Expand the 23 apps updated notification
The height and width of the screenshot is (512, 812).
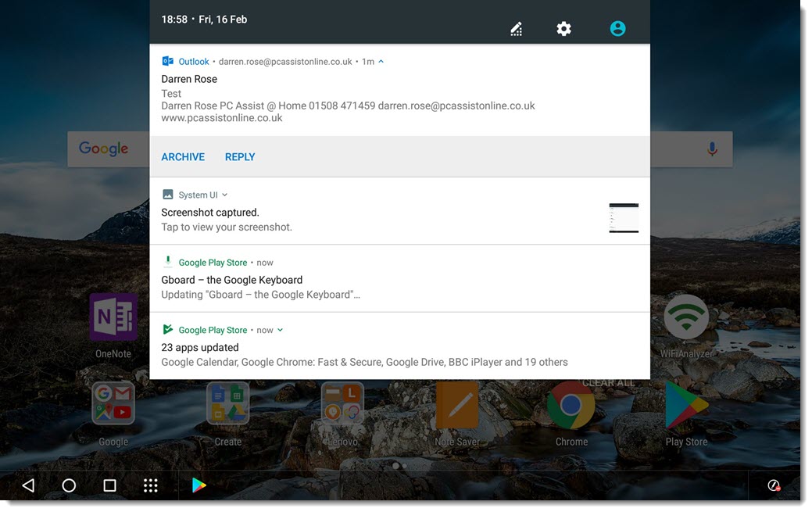pyautogui.click(x=280, y=329)
